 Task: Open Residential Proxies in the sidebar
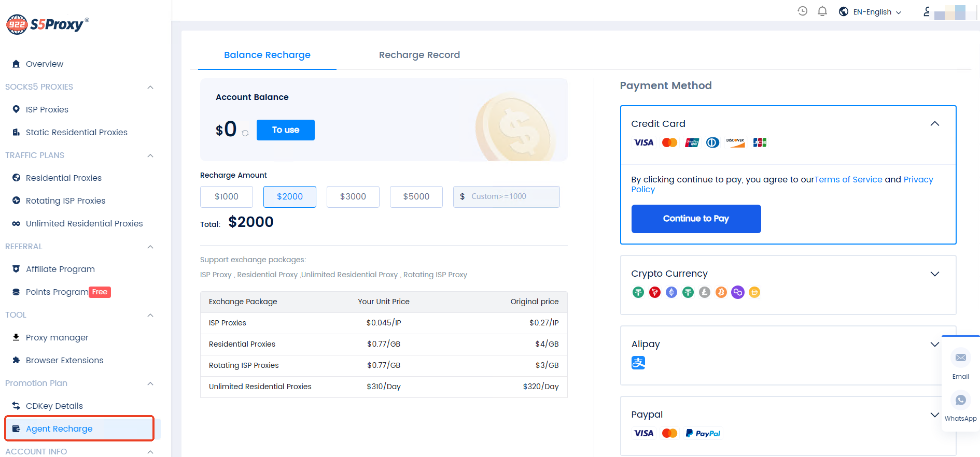click(x=64, y=178)
